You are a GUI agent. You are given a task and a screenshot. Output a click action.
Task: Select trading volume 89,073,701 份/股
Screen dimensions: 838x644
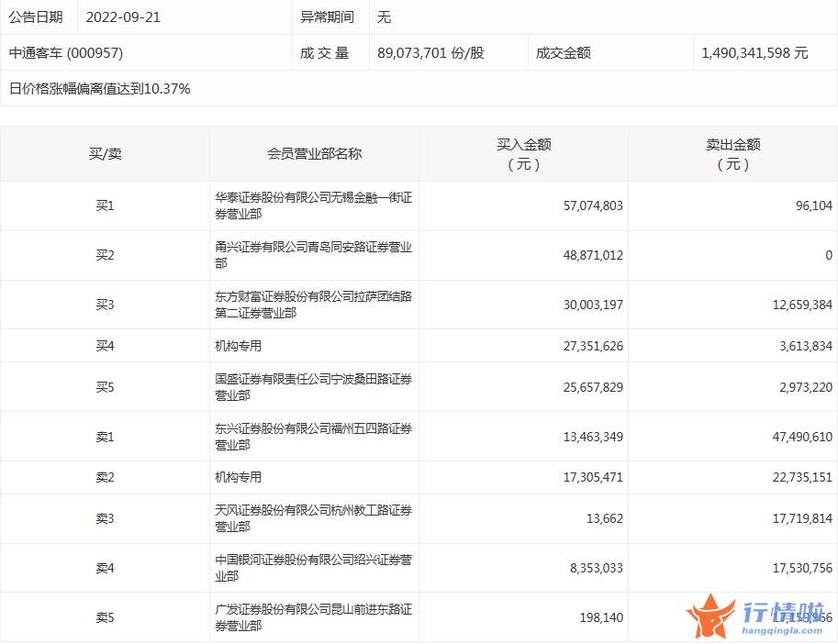[x=430, y=53]
